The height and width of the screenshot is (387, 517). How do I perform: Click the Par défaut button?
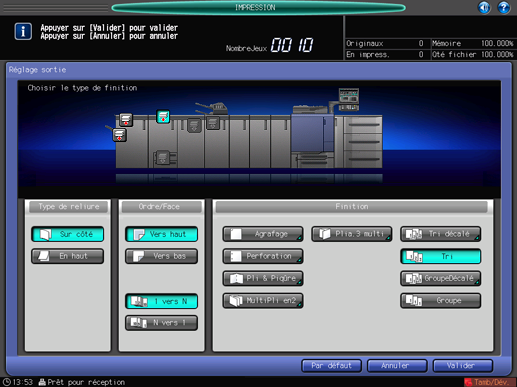(x=331, y=366)
